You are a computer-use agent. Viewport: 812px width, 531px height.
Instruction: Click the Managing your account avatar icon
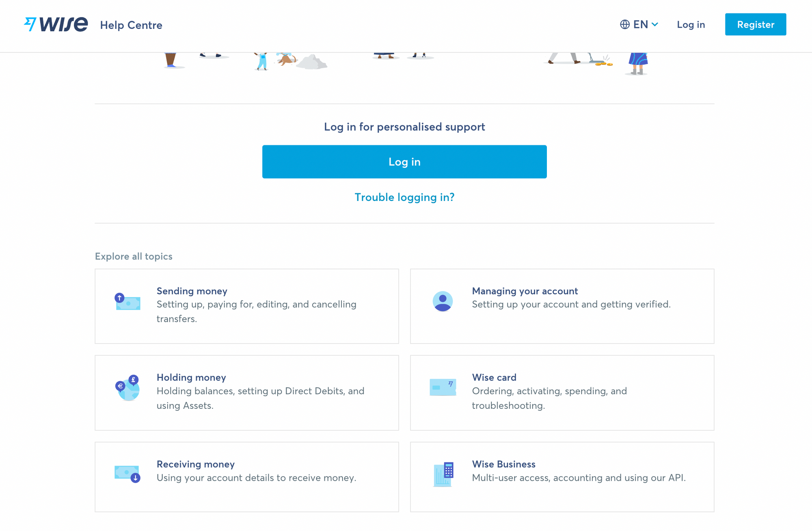point(443,301)
